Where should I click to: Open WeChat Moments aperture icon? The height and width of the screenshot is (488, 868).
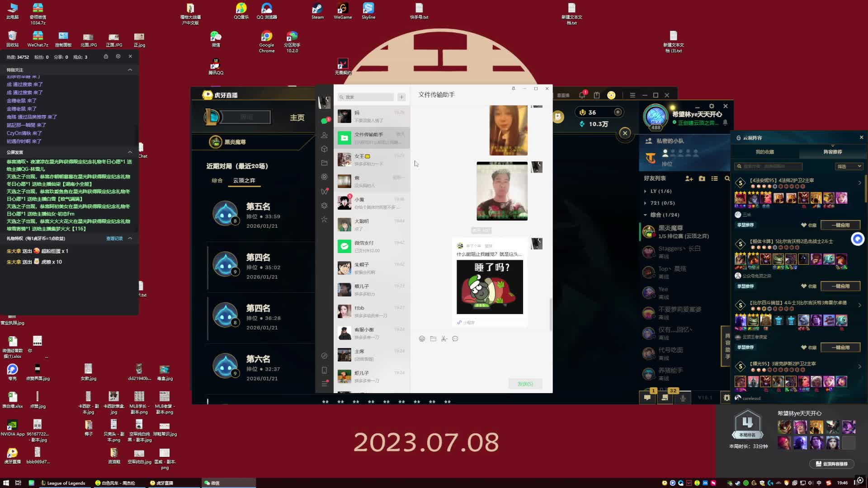[x=324, y=177]
